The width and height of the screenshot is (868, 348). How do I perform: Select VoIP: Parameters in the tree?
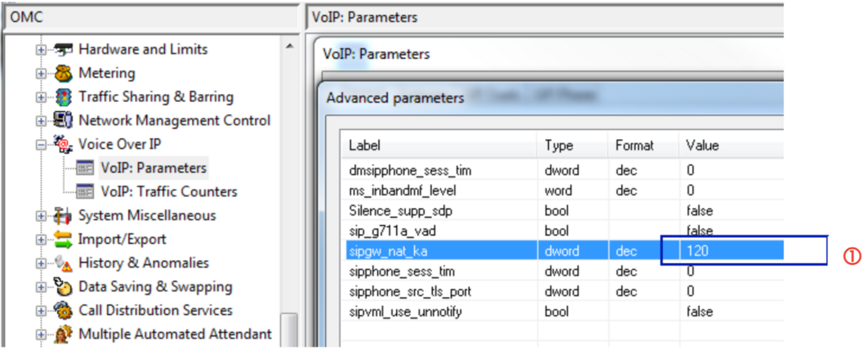[153, 168]
